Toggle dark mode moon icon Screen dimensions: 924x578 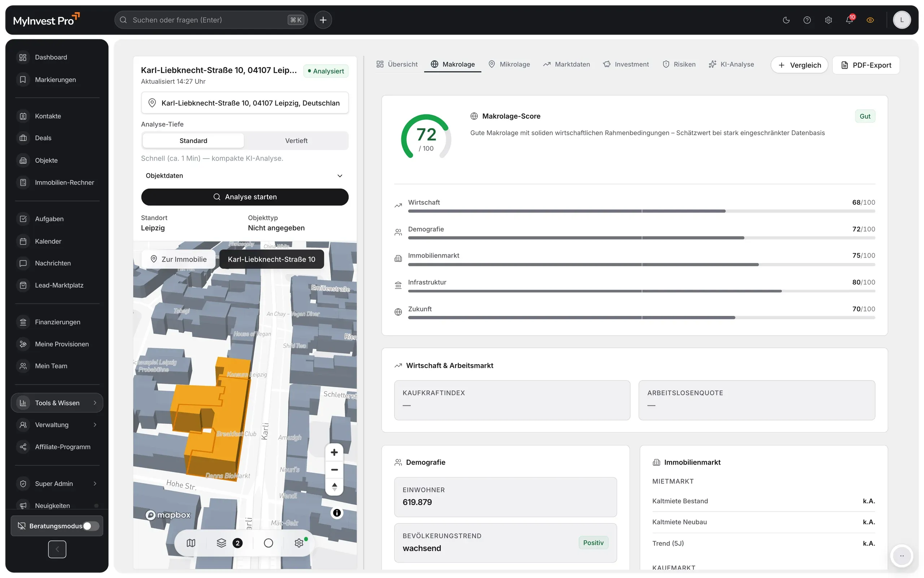[786, 20]
